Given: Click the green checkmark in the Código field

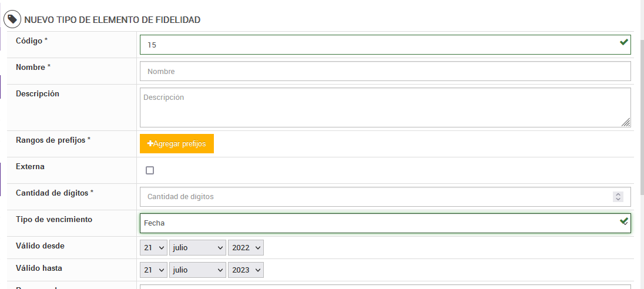Looking at the screenshot, I should (x=624, y=42).
